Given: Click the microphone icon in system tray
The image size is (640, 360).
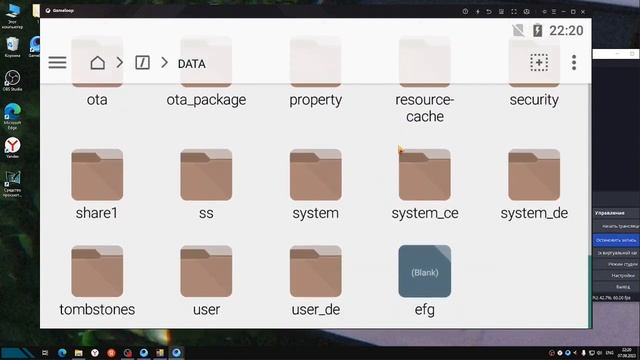Looking at the screenshot, I should 584,353.
